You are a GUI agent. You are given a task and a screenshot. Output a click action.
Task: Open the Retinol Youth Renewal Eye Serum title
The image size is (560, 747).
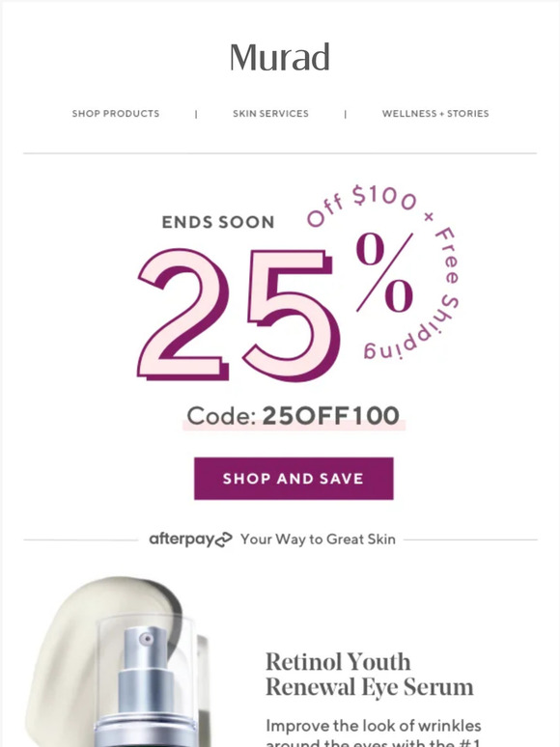[370, 674]
